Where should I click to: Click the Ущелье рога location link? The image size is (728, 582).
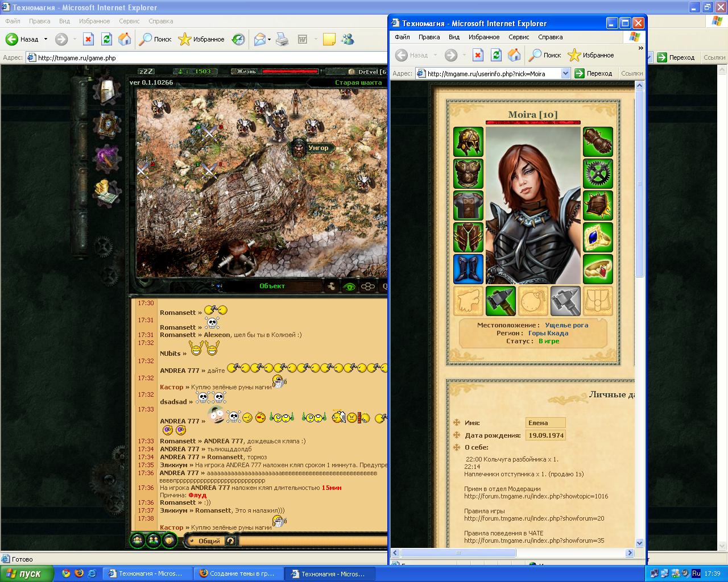[566, 325]
